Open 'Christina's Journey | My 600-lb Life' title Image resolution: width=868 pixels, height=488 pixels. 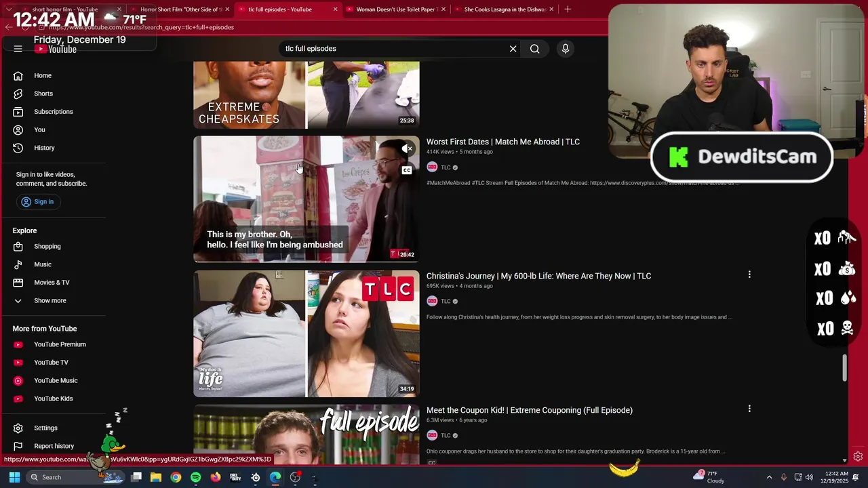[x=538, y=277]
